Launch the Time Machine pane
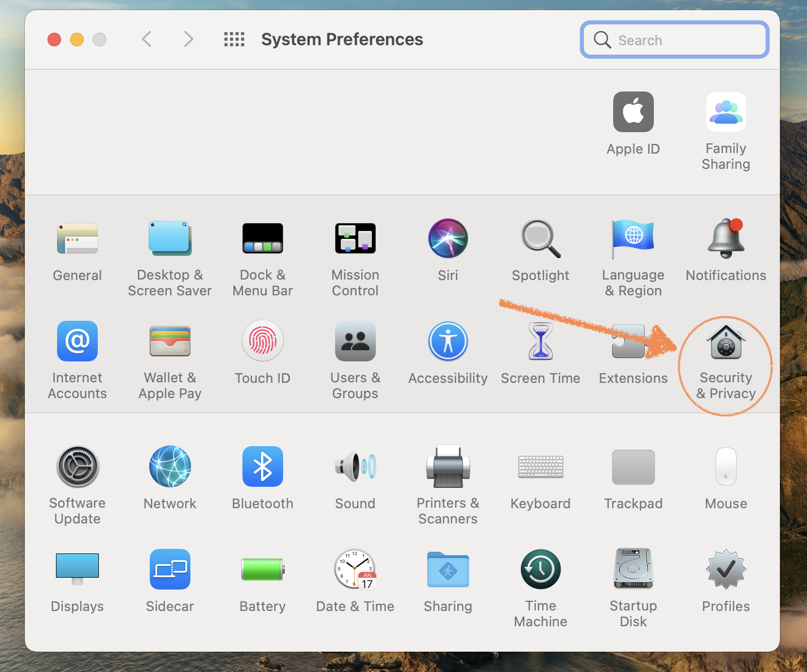This screenshot has width=807, height=672. (540, 569)
